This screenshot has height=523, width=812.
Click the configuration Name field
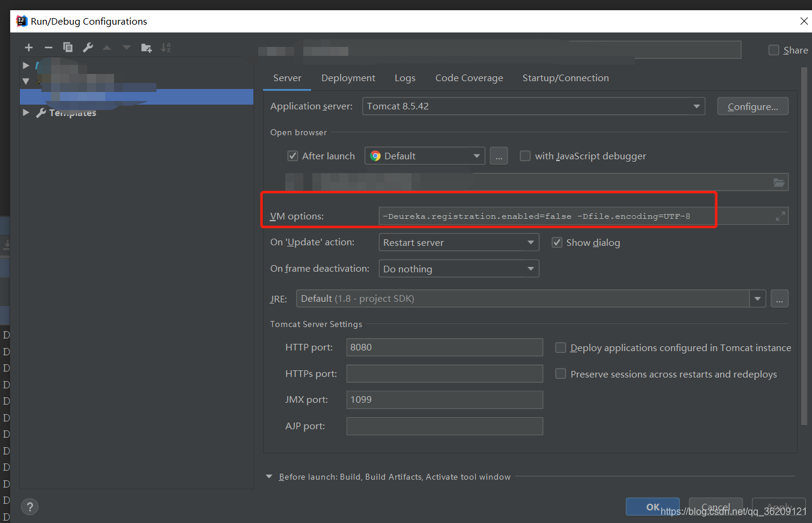(522, 50)
